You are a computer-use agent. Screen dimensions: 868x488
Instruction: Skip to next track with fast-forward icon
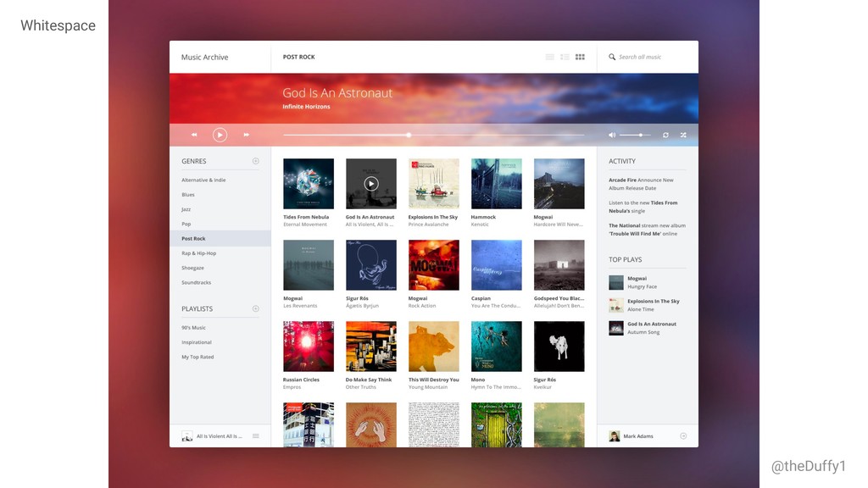click(x=247, y=135)
